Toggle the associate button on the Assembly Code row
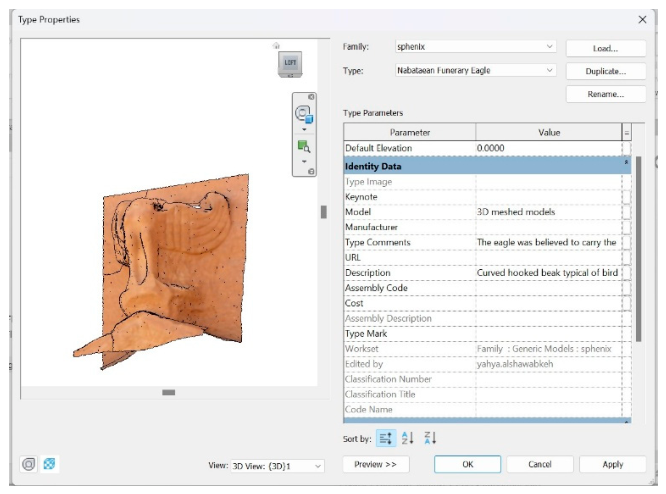 tap(626, 288)
